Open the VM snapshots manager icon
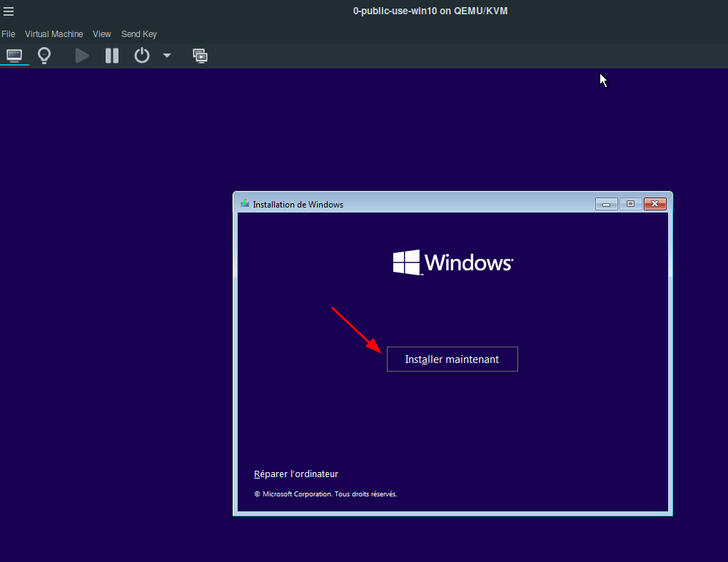728x562 pixels. pyautogui.click(x=201, y=56)
